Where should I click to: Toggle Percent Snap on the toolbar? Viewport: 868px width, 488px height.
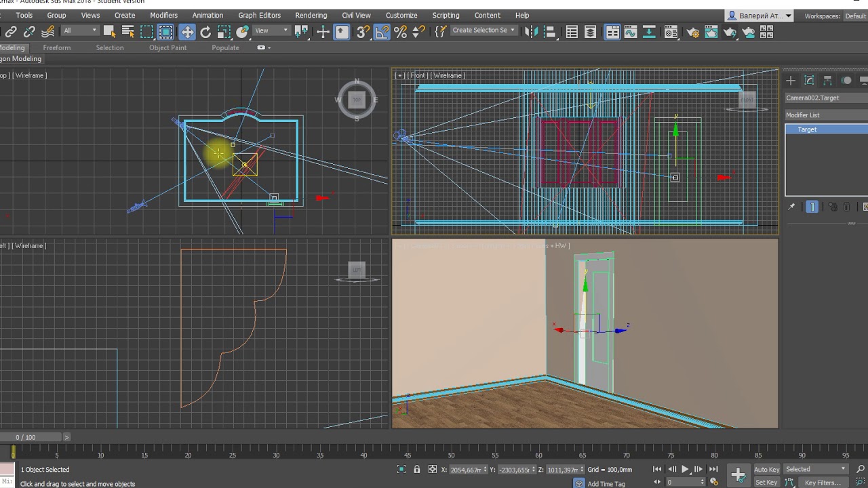pyautogui.click(x=400, y=32)
